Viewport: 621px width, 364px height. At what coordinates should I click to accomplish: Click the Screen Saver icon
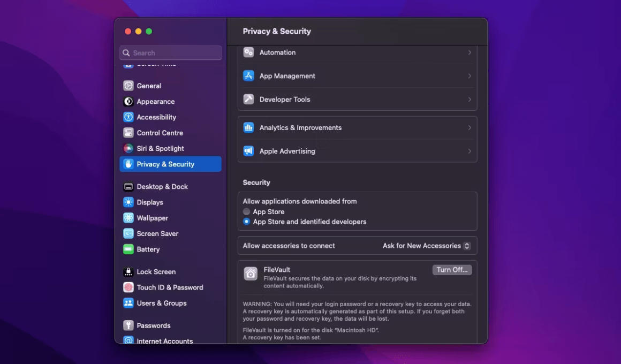tap(128, 233)
